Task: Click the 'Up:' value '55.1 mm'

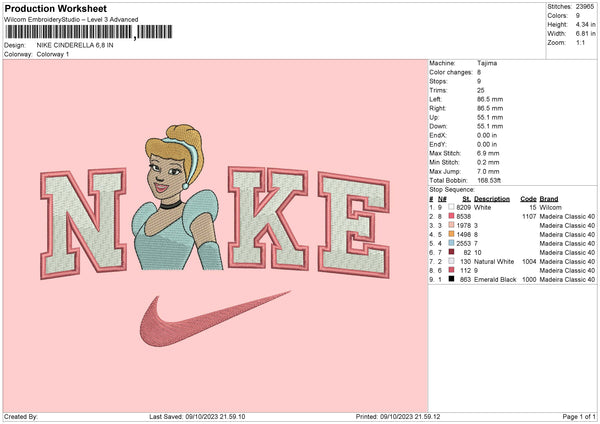Action: tap(490, 117)
